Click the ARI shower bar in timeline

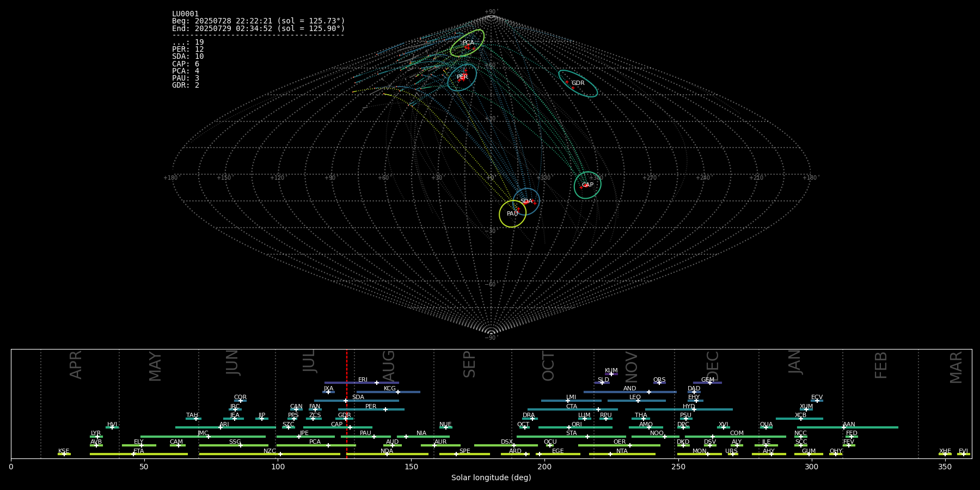[225, 427]
